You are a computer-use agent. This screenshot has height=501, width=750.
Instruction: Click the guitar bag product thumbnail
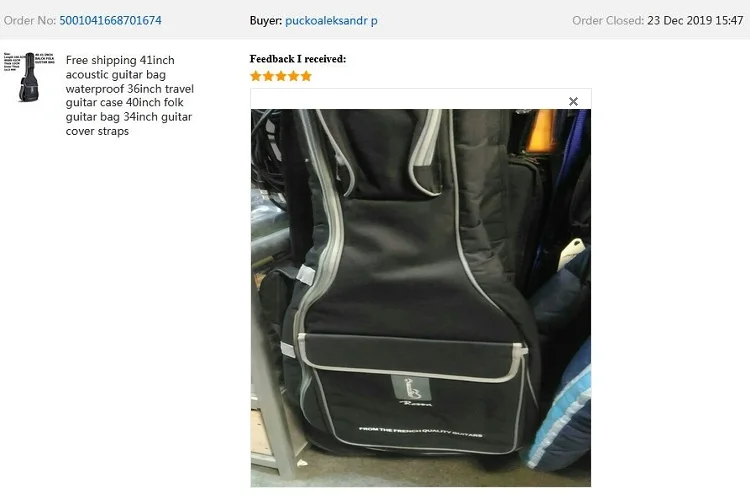click(x=29, y=76)
